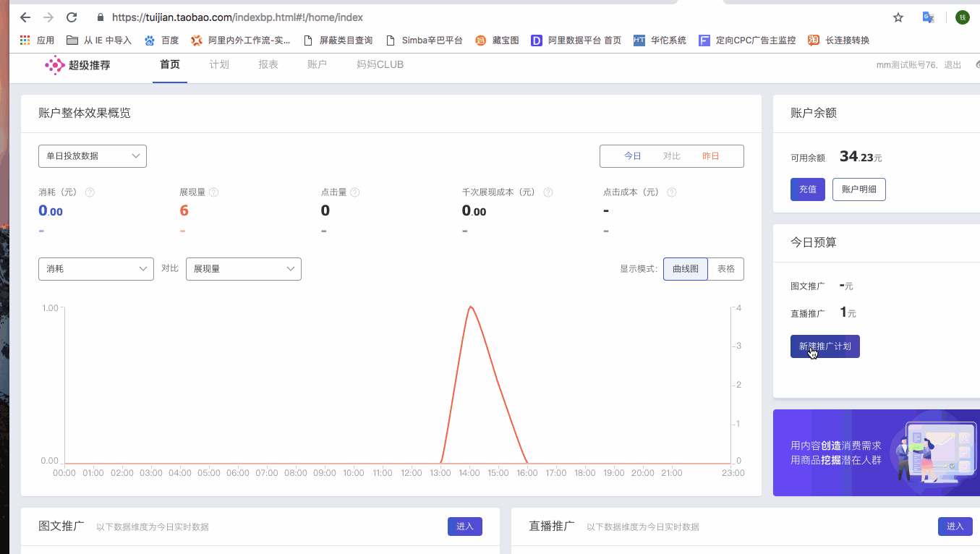Click the help icon beside 消耗（元）
The image size is (980, 554).
point(90,192)
